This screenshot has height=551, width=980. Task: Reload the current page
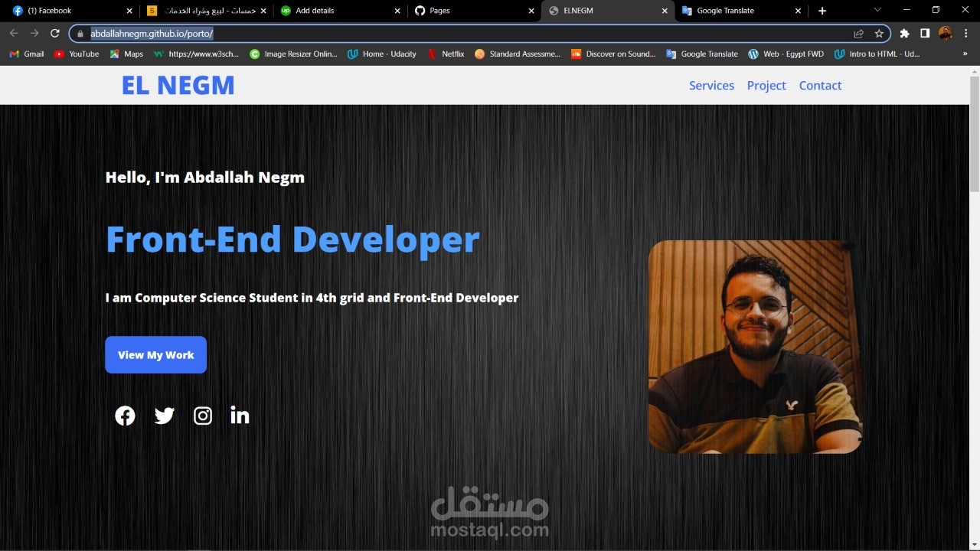(x=55, y=34)
